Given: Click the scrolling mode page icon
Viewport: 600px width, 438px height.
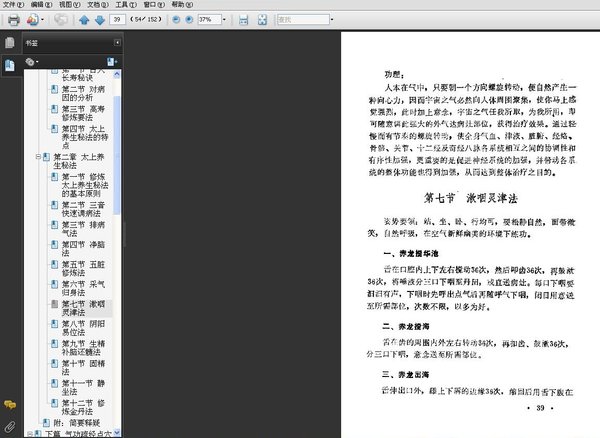Looking at the screenshot, I should [x=243, y=20].
